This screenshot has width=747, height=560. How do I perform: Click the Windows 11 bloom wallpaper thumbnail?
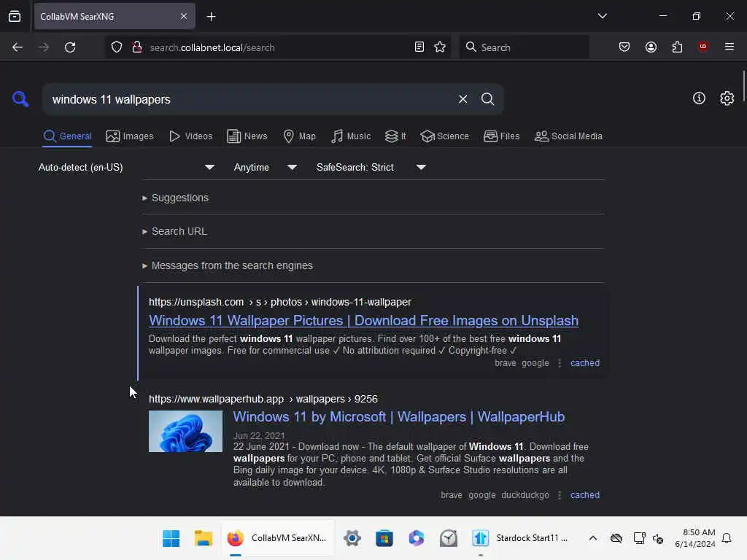click(x=185, y=431)
